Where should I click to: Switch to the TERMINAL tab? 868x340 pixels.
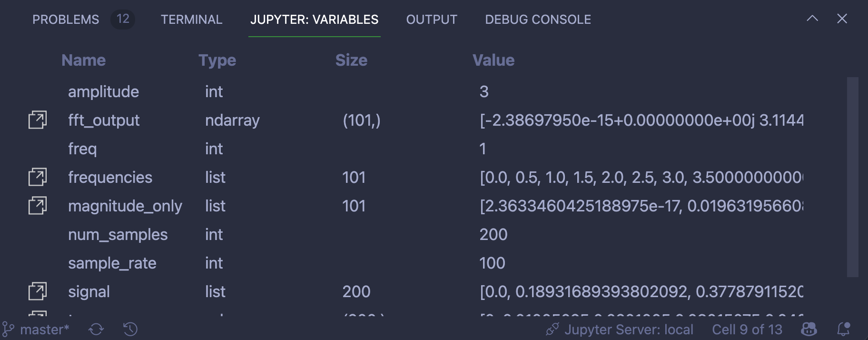(x=191, y=20)
